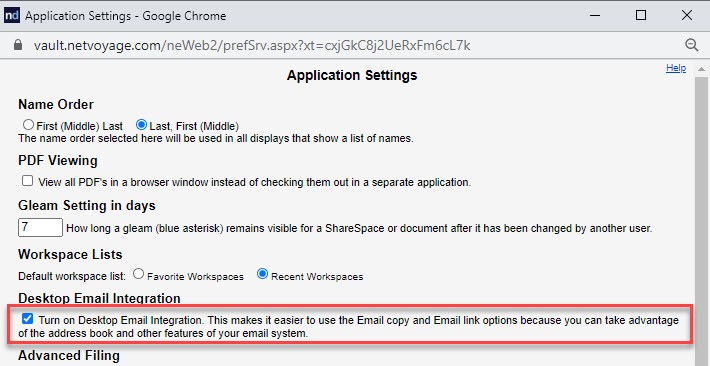Viewport: 710px width, 366px height.
Task: Click the Gleam Setting days input field
Action: pos(40,227)
